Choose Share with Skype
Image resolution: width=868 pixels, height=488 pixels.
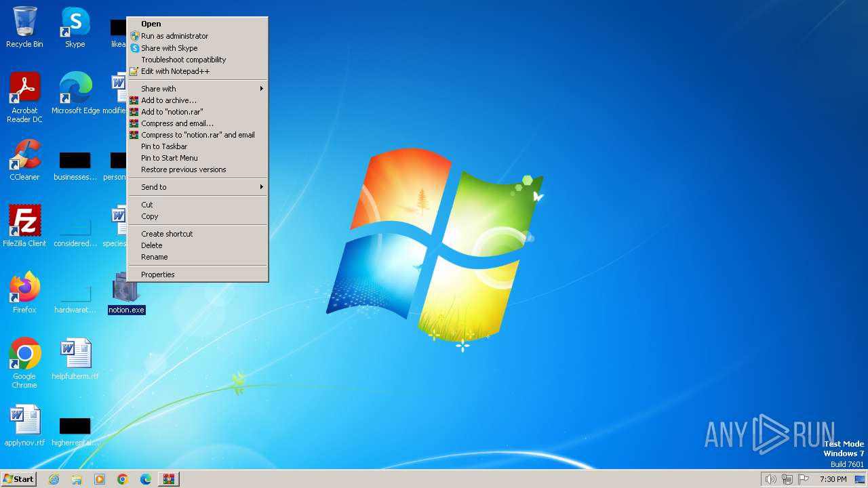[x=197, y=48]
